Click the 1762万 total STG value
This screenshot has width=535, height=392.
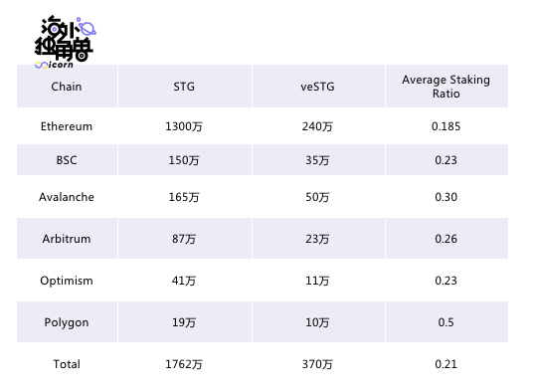(184, 364)
